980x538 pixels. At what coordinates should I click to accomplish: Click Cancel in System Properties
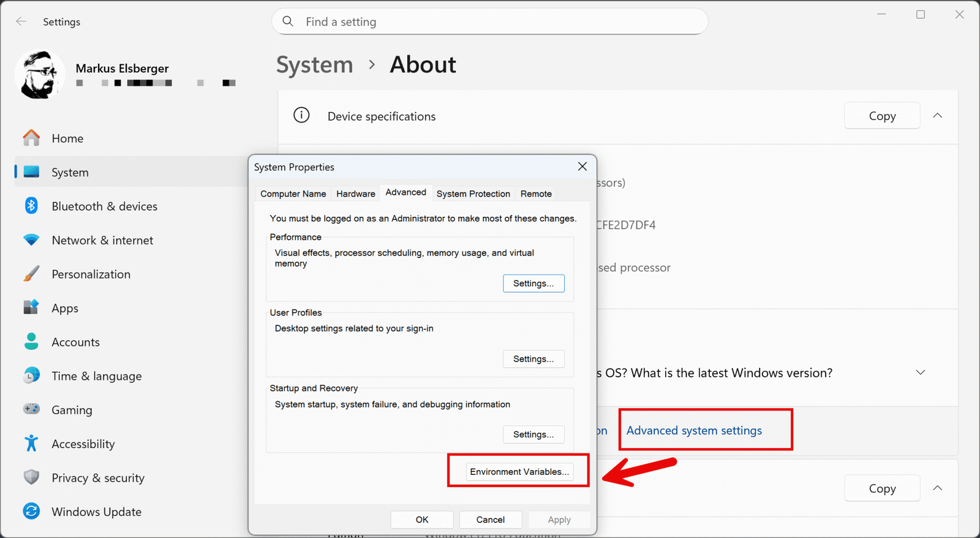click(491, 520)
